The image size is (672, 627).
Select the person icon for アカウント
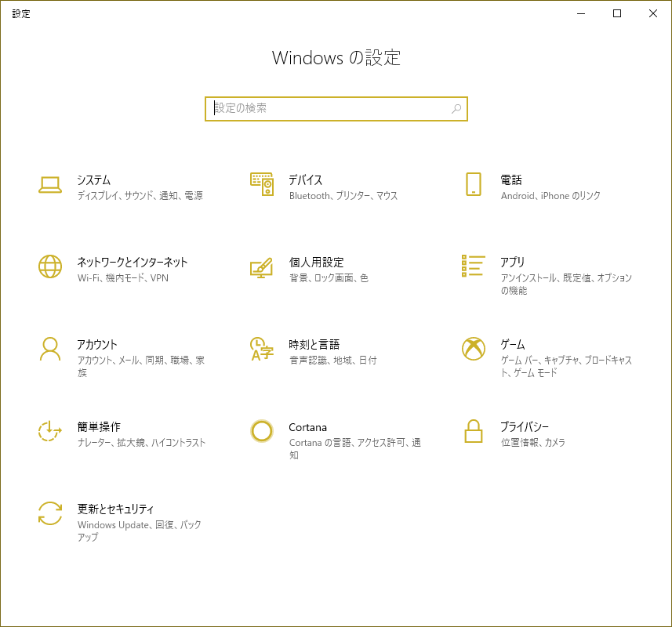point(50,349)
